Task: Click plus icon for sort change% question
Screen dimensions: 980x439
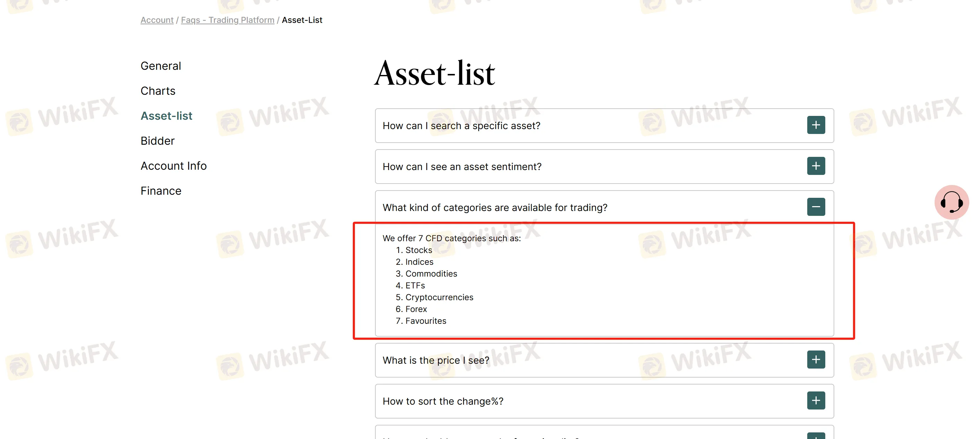Action: 816,400
